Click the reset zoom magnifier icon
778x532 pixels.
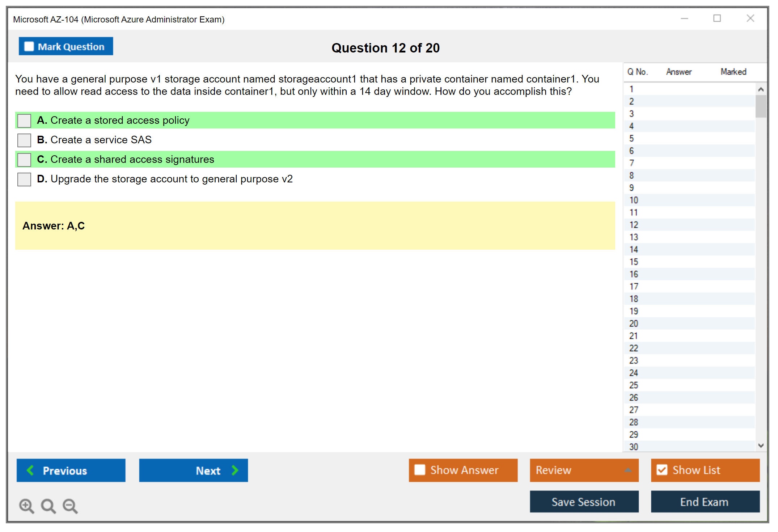point(48,505)
